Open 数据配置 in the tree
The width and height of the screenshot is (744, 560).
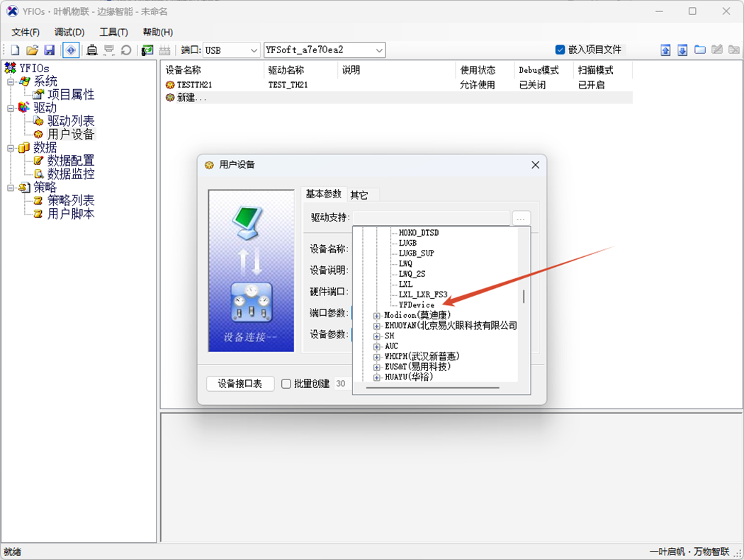[x=71, y=161]
